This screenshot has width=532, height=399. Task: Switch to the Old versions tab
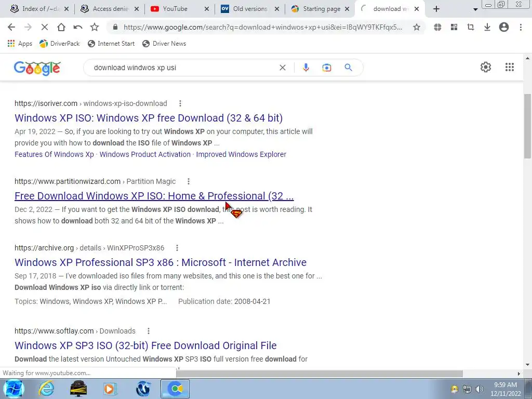(x=250, y=9)
